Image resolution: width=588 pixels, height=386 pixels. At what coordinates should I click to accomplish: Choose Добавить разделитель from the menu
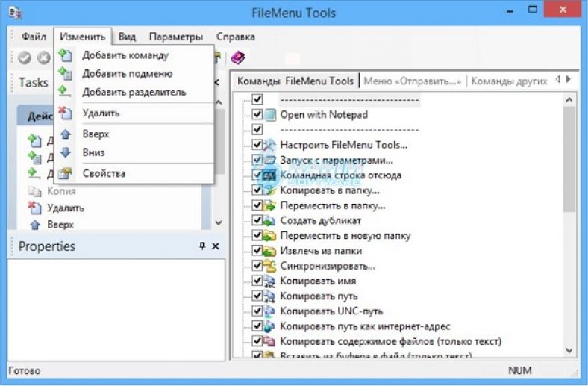pyautogui.click(x=134, y=92)
